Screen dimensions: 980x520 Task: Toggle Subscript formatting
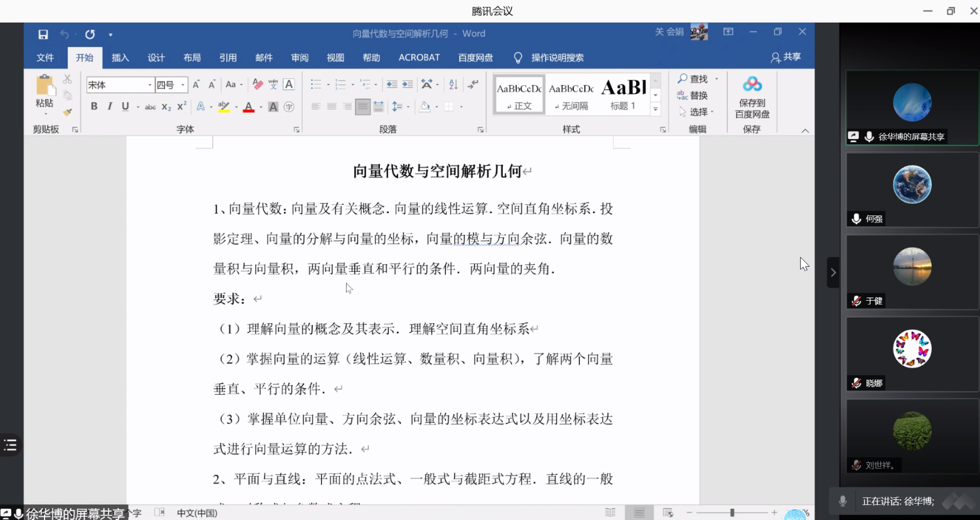click(166, 107)
